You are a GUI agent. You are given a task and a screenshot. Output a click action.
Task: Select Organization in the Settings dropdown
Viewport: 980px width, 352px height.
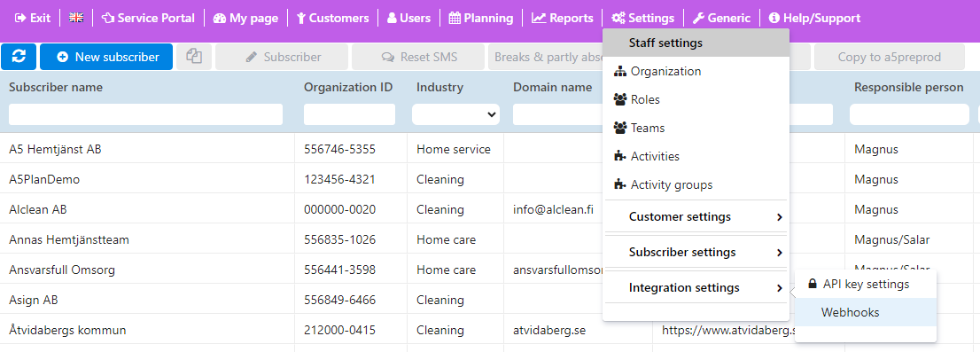coord(696,71)
